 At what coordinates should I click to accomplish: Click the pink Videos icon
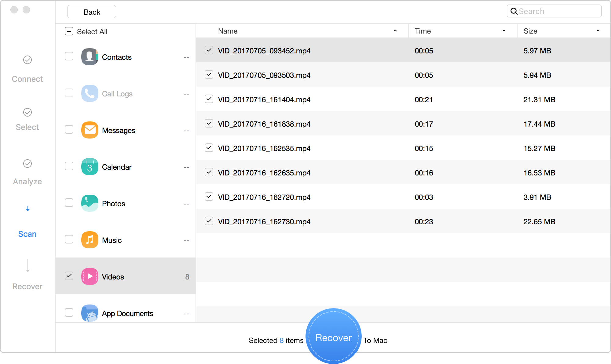coord(90,276)
